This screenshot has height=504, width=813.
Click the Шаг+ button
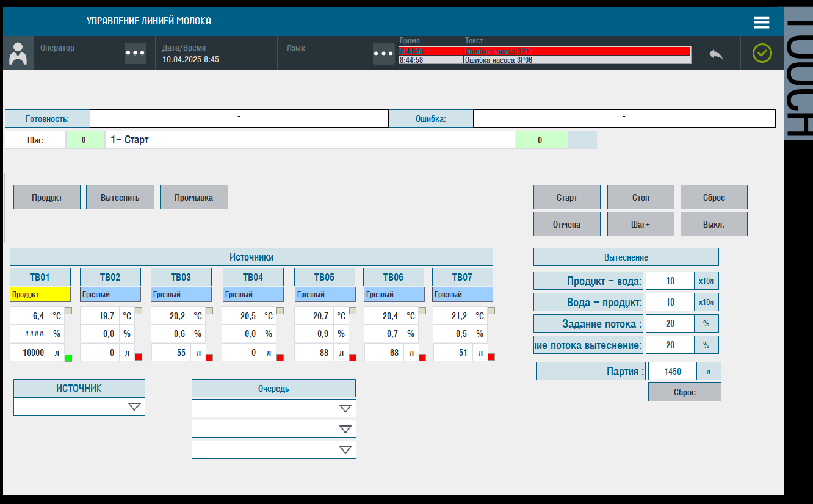tap(640, 223)
